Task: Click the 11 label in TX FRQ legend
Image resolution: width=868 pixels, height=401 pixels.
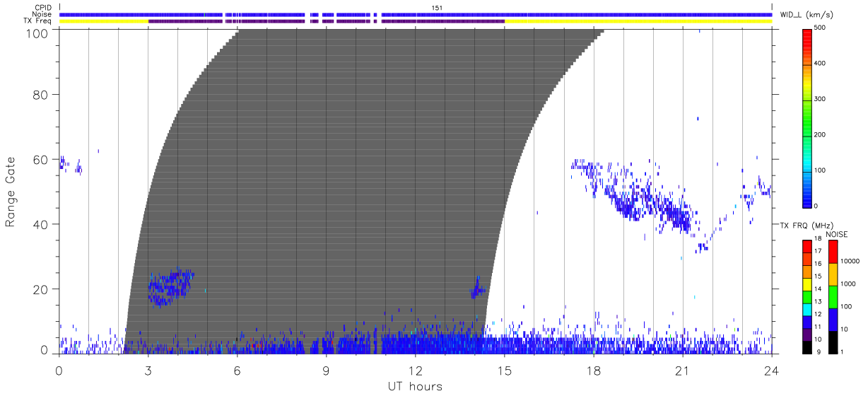Action: point(819,327)
